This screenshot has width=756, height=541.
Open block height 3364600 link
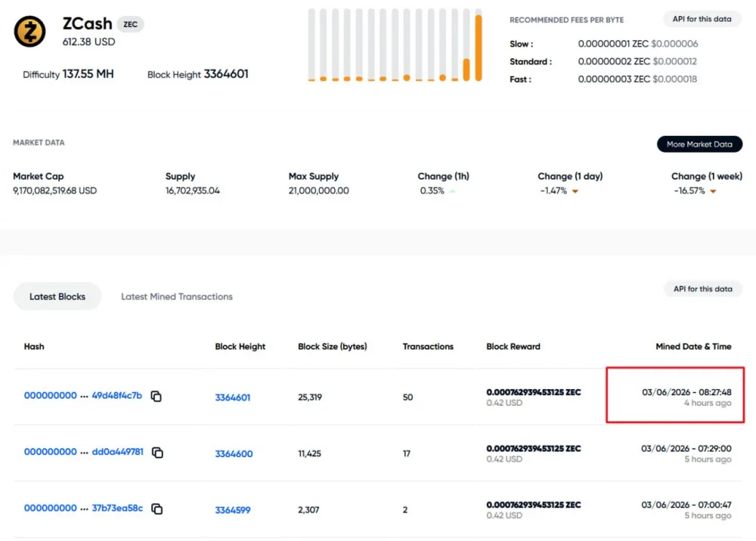(x=234, y=454)
